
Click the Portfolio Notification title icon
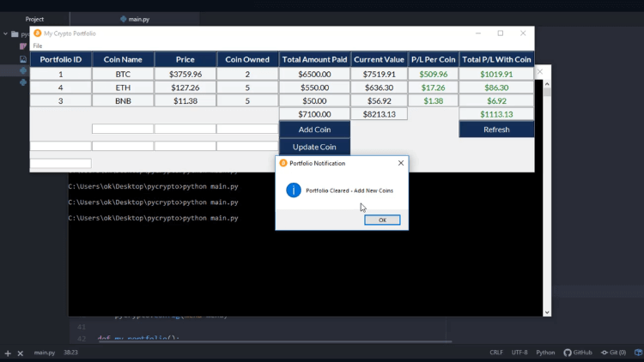[x=283, y=163]
